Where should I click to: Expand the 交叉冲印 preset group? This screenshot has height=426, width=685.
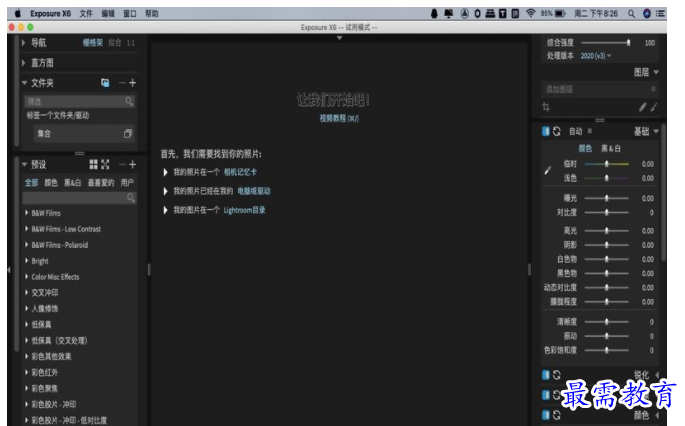(27, 292)
